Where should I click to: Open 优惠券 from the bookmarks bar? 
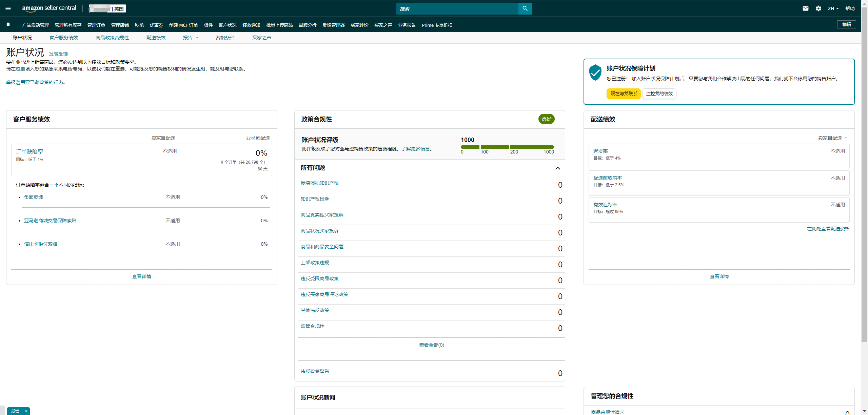click(x=156, y=25)
